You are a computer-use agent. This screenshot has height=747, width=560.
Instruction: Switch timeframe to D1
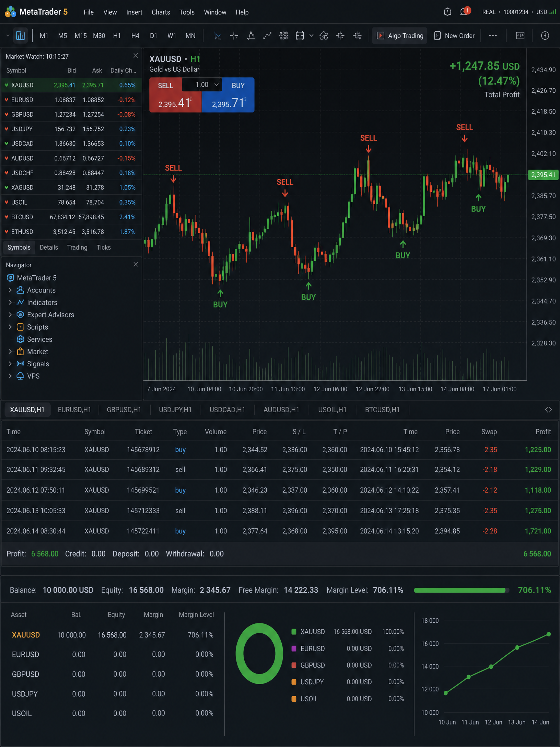(153, 36)
